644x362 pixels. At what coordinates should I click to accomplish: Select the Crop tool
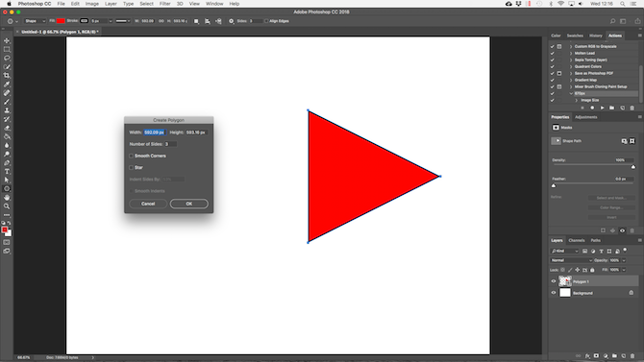pyautogui.click(x=7, y=76)
